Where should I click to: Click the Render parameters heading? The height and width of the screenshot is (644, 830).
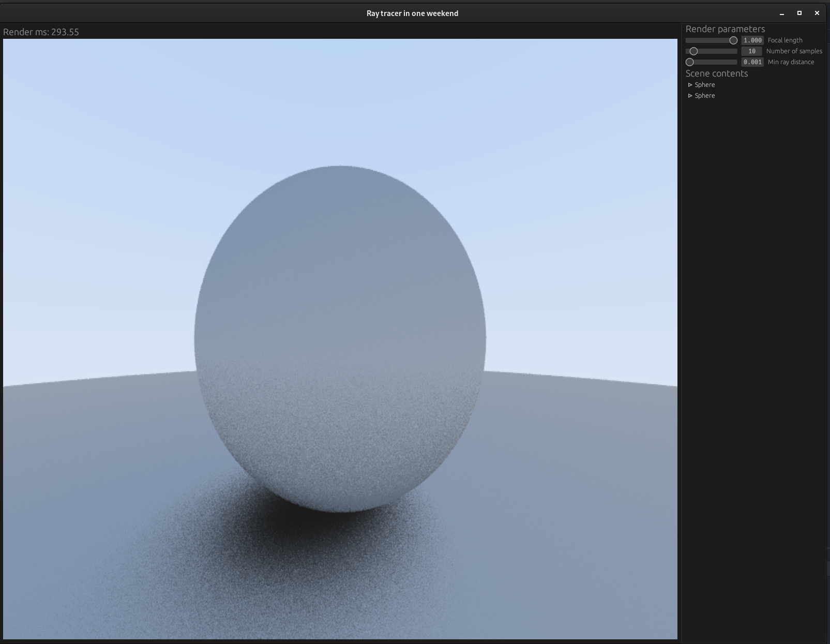[x=725, y=29]
